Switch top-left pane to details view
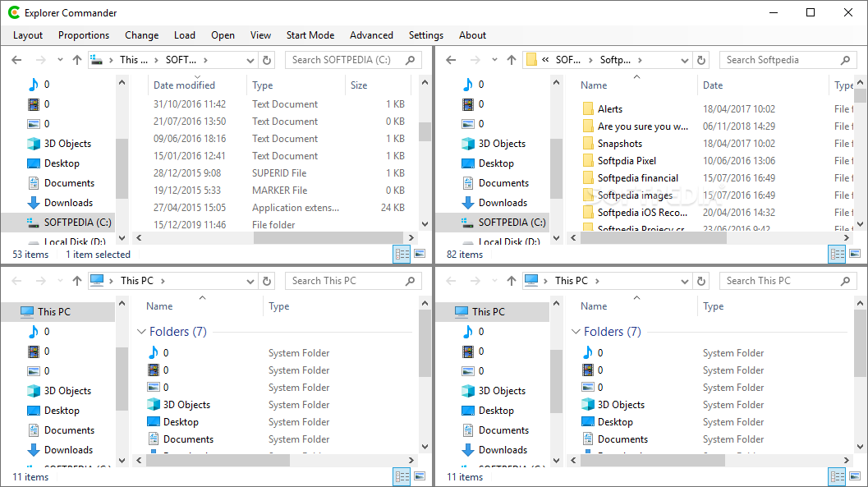 [402, 254]
